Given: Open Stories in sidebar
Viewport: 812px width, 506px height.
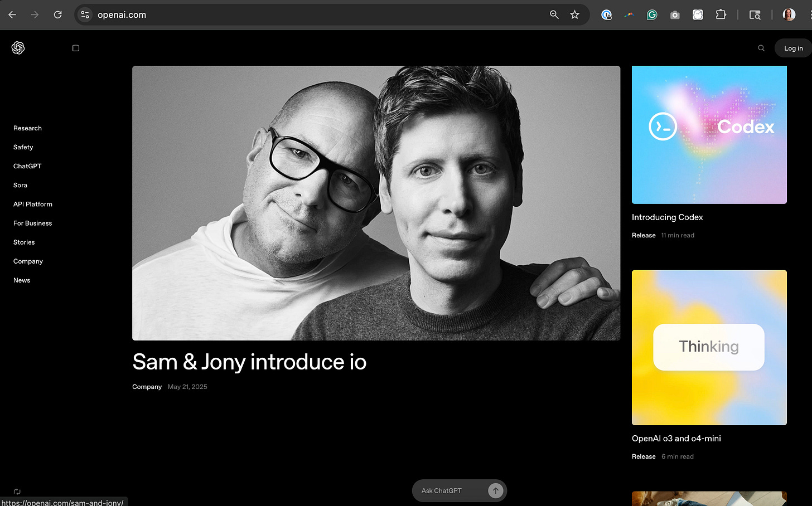Looking at the screenshot, I should 24,242.
